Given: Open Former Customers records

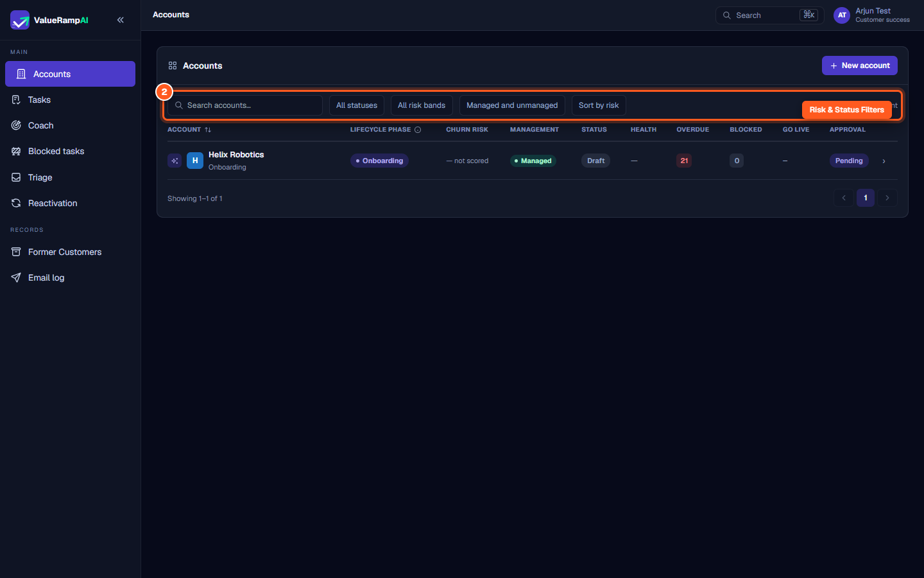Looking at the screenshot, I should 70,252.
